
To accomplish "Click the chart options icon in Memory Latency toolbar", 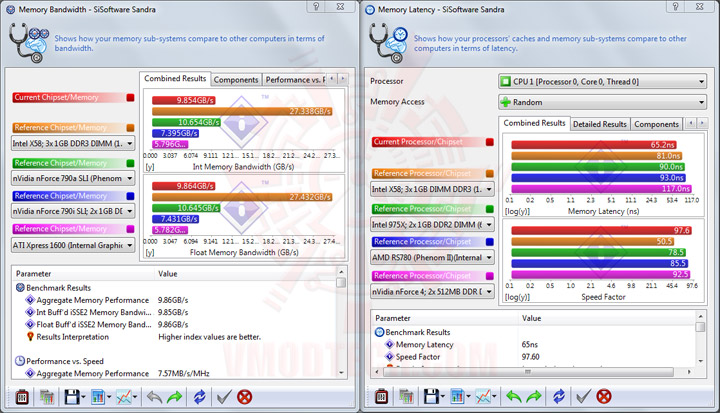I will coord(457,396).
